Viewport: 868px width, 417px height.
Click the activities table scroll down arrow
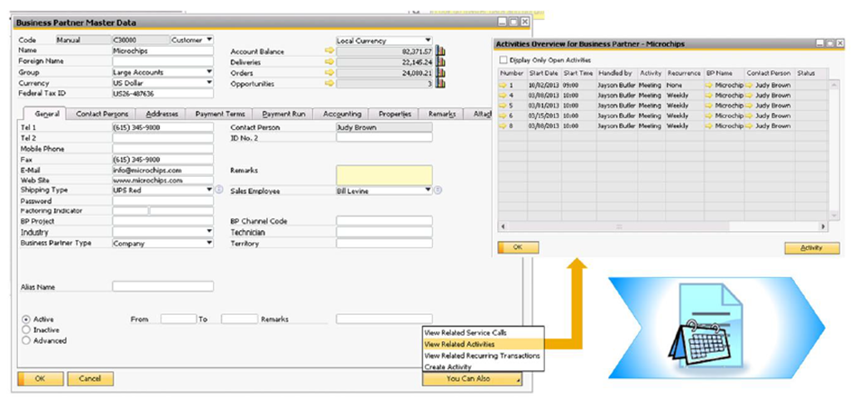tap(834, 215)
